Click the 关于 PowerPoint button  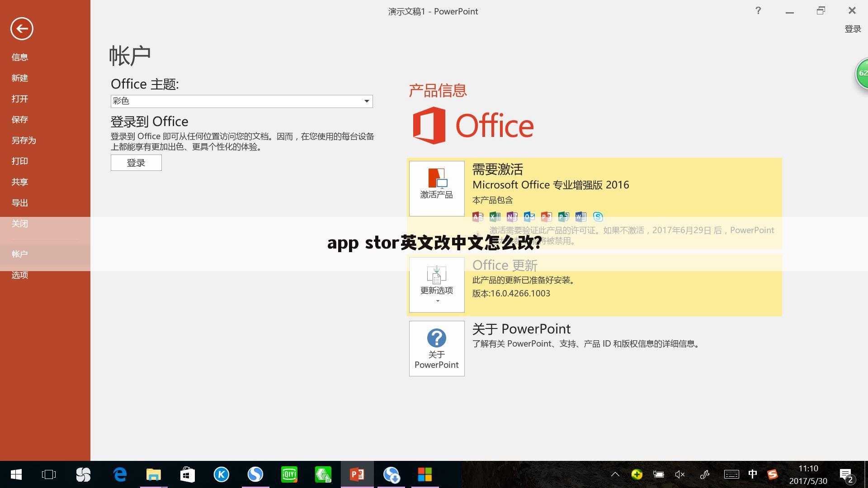pyautogui.click(x=437, y=348)
